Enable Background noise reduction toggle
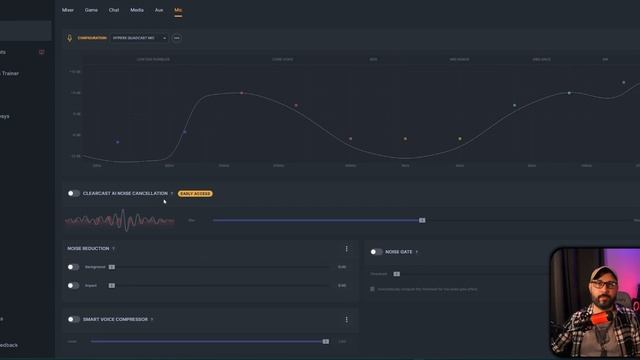Image resolution: width=640 pixels, height=360 pixels. click(73, 267)
